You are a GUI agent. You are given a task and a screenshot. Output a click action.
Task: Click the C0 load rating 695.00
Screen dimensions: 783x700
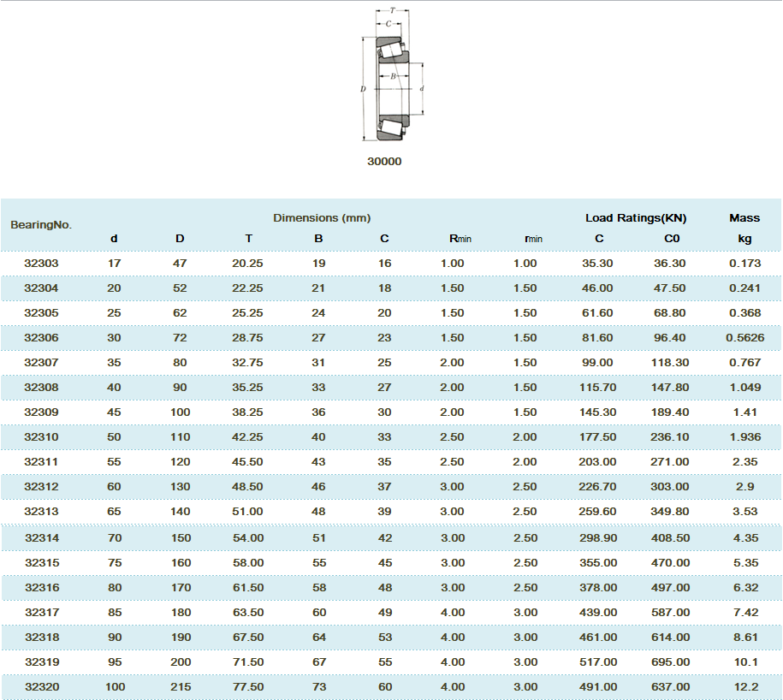point(671,661)
